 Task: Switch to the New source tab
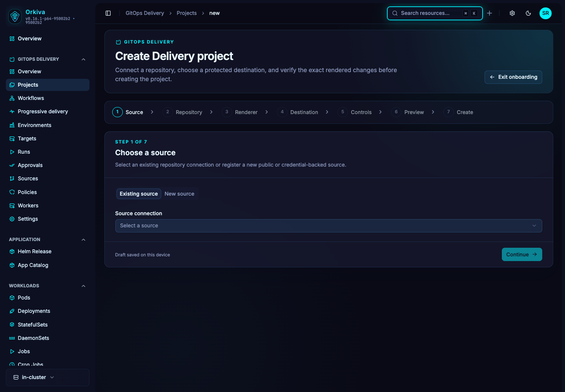point(179,194)
